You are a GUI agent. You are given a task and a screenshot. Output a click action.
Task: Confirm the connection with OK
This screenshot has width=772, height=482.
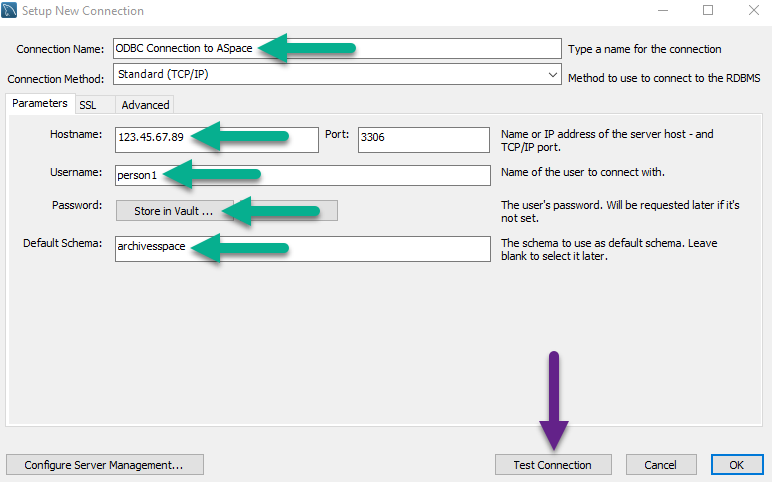tap(737, 465)
